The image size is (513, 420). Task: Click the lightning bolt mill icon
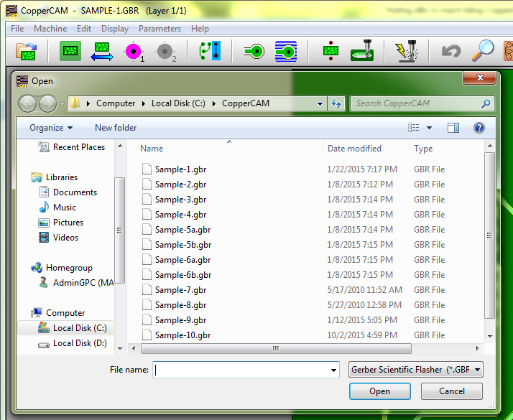406,51
